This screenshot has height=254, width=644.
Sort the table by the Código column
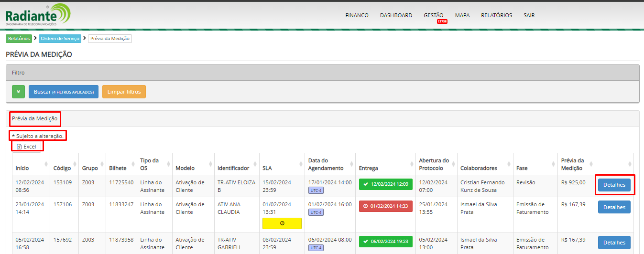pyautogui.click(x=74, y=164)
